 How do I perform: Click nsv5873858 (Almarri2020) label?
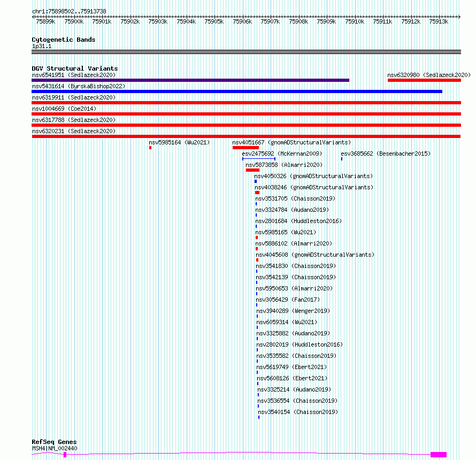(x=284, y=165)
